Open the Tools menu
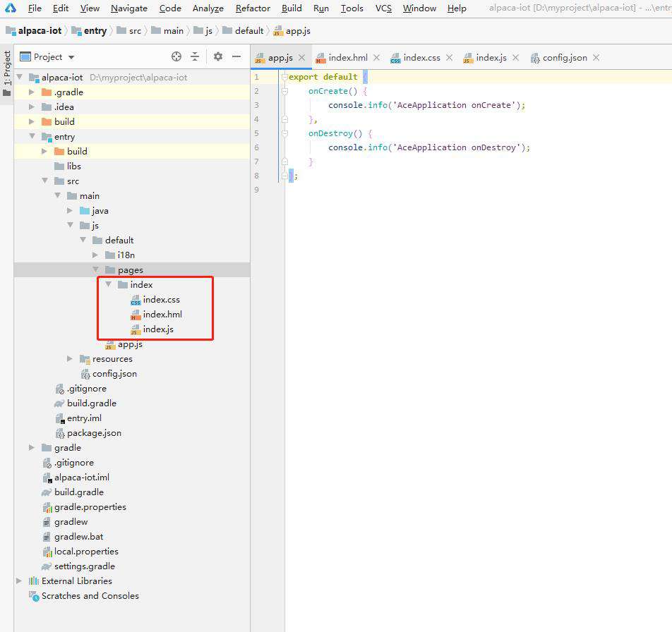Screen dimensions: 672x632 pos(352,8)
